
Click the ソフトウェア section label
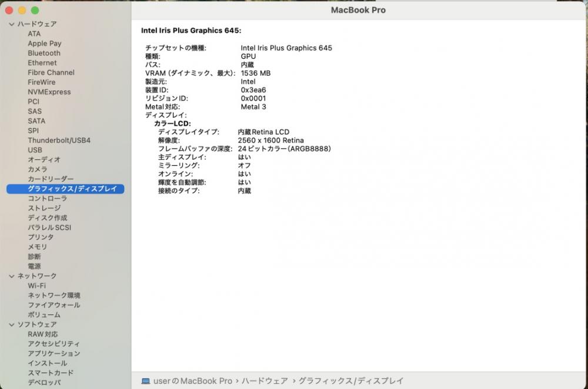[37, 325]
